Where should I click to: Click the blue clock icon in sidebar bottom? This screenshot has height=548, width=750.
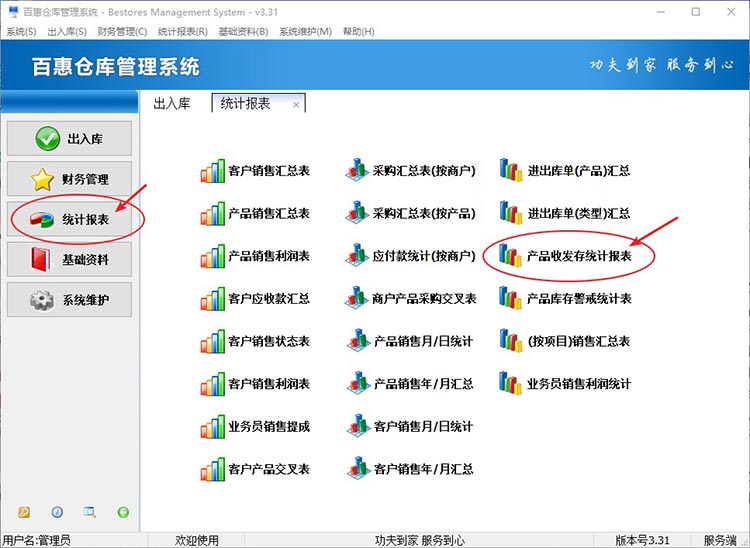pos(57,512)
